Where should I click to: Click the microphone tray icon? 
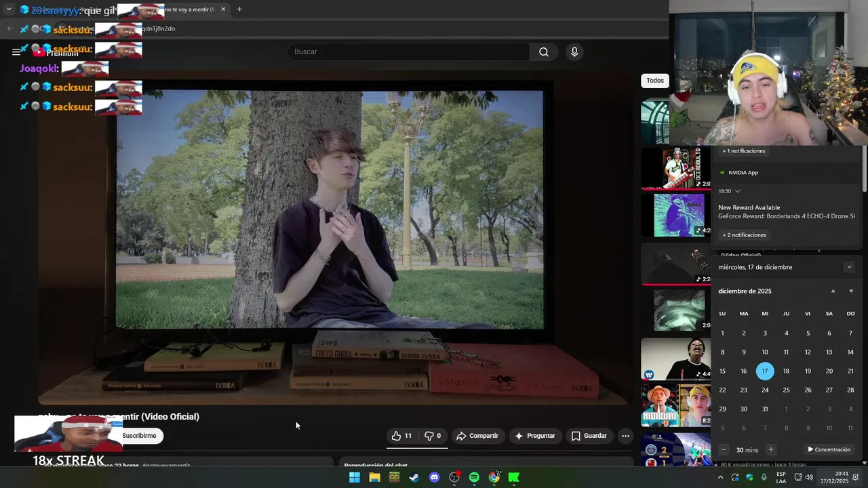point(764,477)
